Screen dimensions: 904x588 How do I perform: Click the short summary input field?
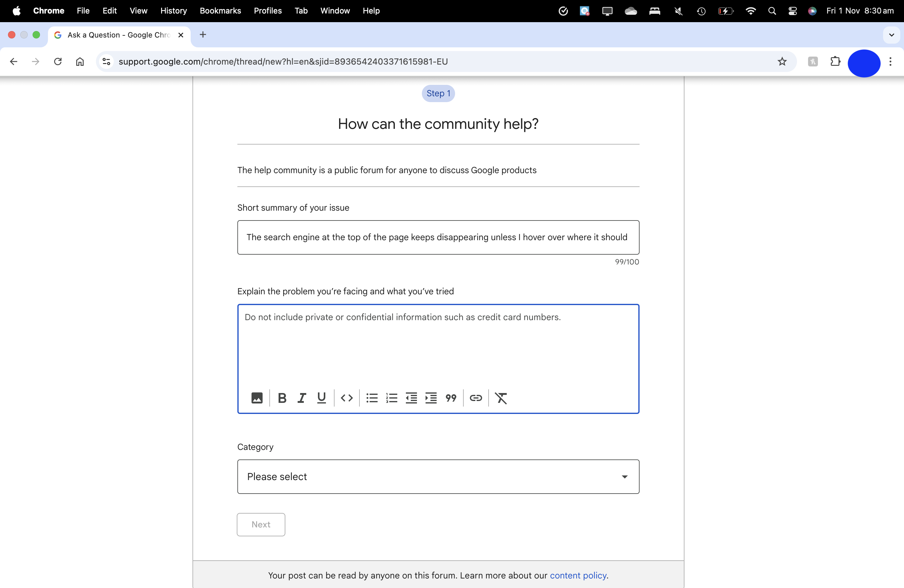point(438,237)
